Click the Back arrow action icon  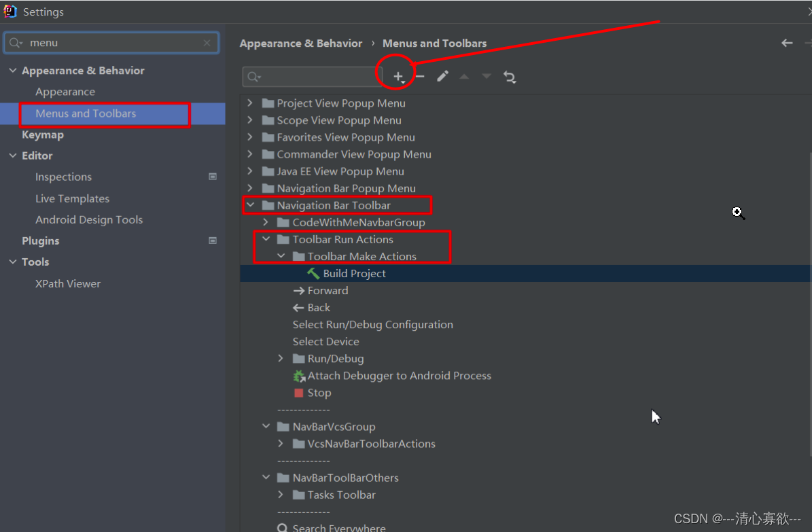tap(298, 308)
